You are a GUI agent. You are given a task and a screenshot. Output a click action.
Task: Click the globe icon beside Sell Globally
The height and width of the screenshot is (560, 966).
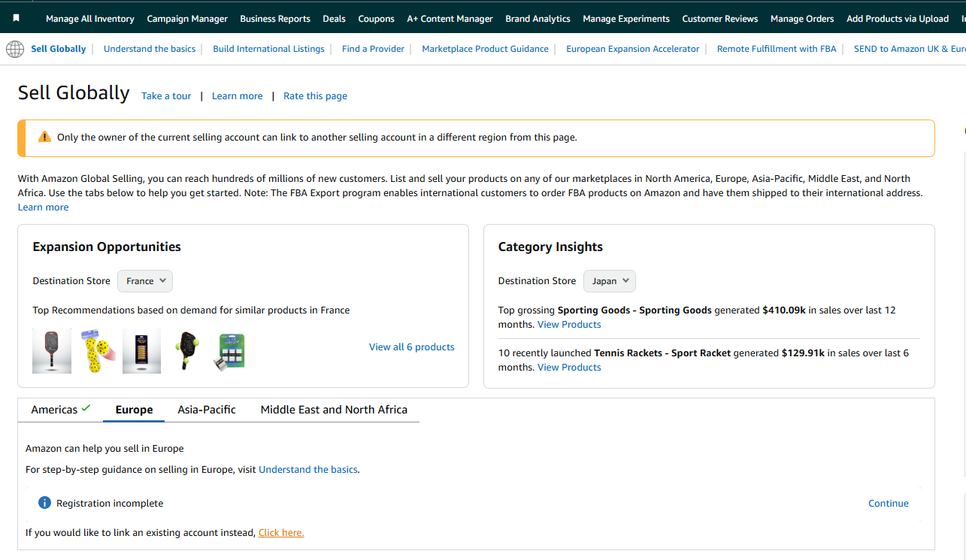click(15, 49)
